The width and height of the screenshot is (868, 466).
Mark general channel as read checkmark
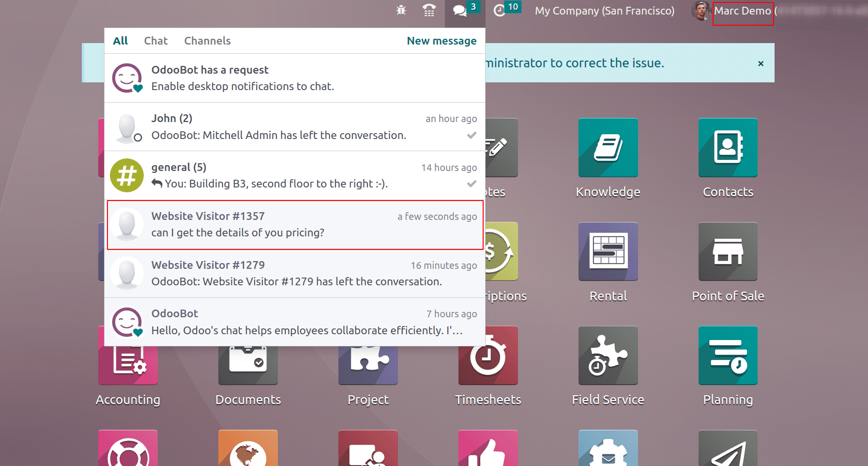[472, 184]
